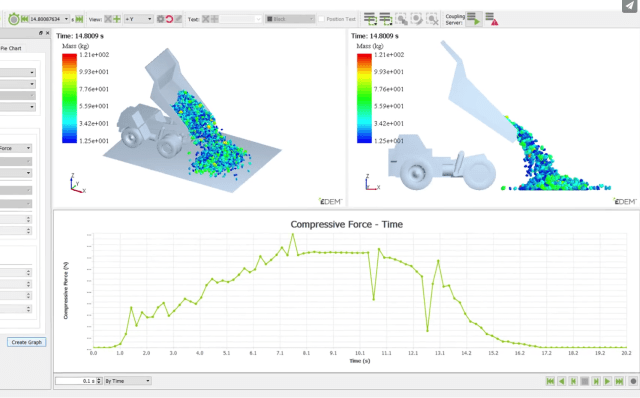640x398 pixels.
Task: Click the 0.1 s time step field
Action: [76, 381]
